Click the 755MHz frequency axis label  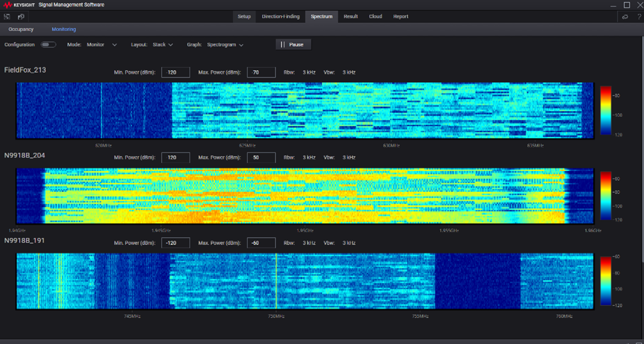pos(420,316)
